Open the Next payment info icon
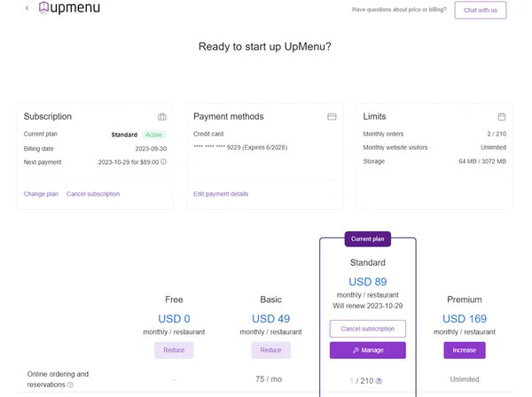This screenshot has height=397, width=532. 163,161
